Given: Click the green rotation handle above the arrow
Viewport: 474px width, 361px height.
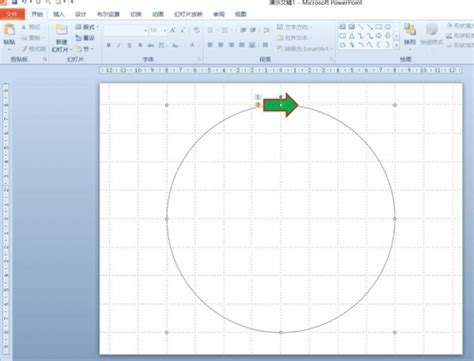Looking at the screenshot, I should coord(281,97).
